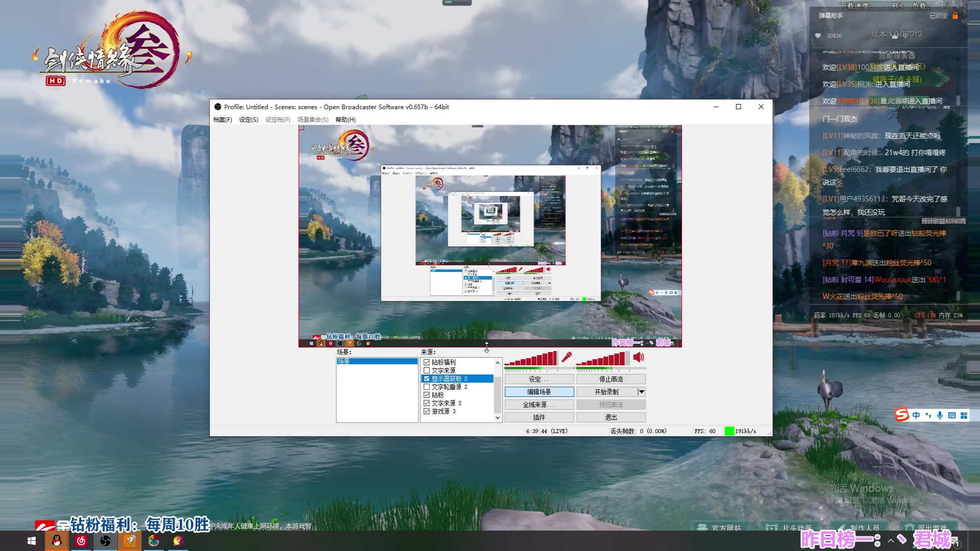
Task: Click 停止串流 to stop streaming
Action: coord(611,379)
